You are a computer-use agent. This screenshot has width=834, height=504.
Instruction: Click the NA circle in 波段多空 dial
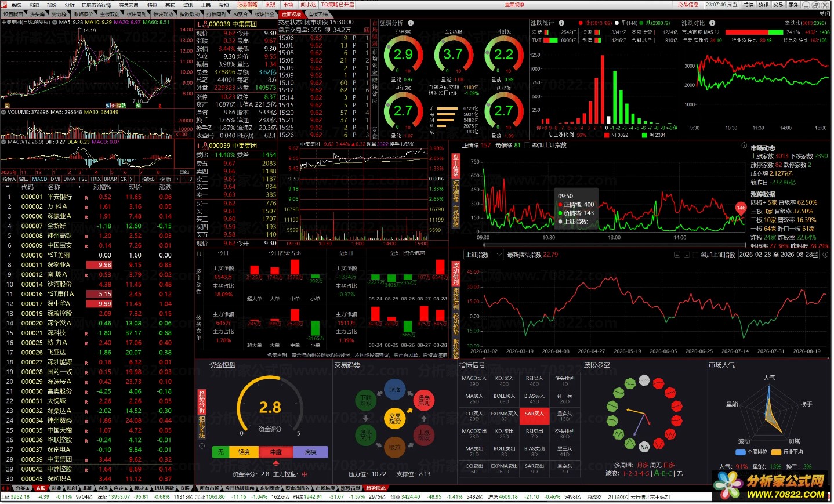coord(644,447)
